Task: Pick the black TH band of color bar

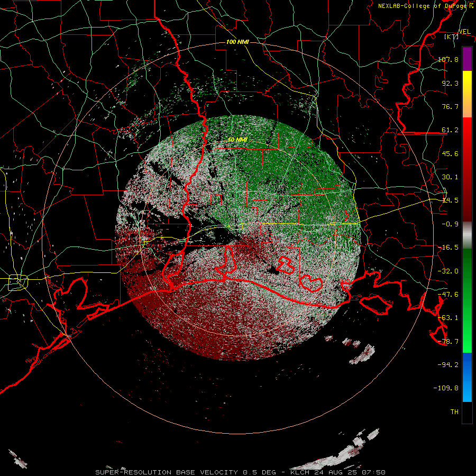Action: (x=467, y=413)
